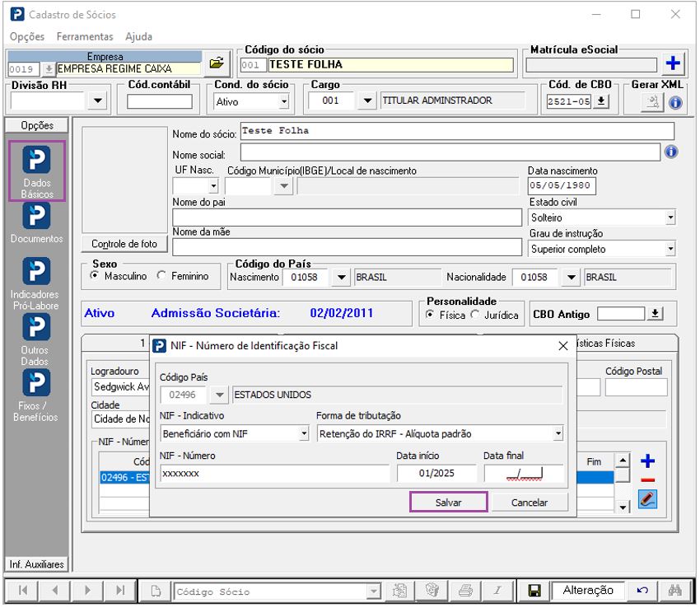700x608 pixels.
Task: Select the Física personality option
Action: click(429, 315)
